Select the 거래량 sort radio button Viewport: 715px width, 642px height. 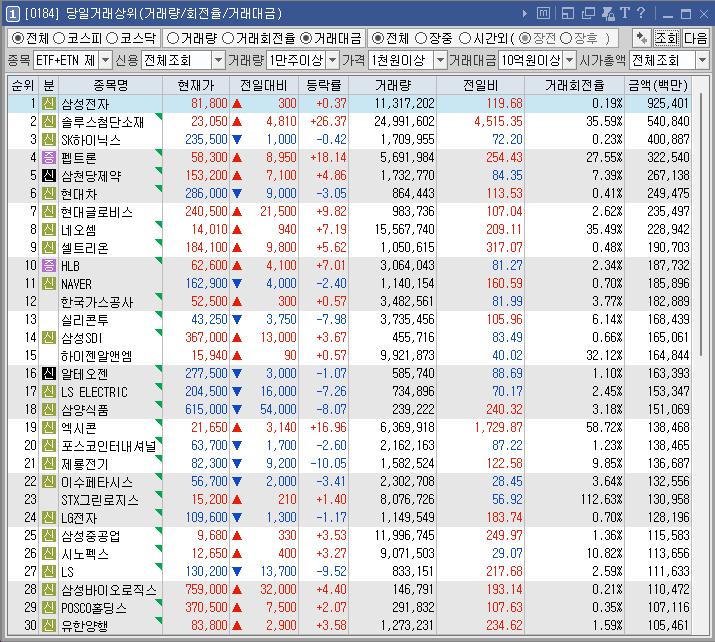click(173, 38)
